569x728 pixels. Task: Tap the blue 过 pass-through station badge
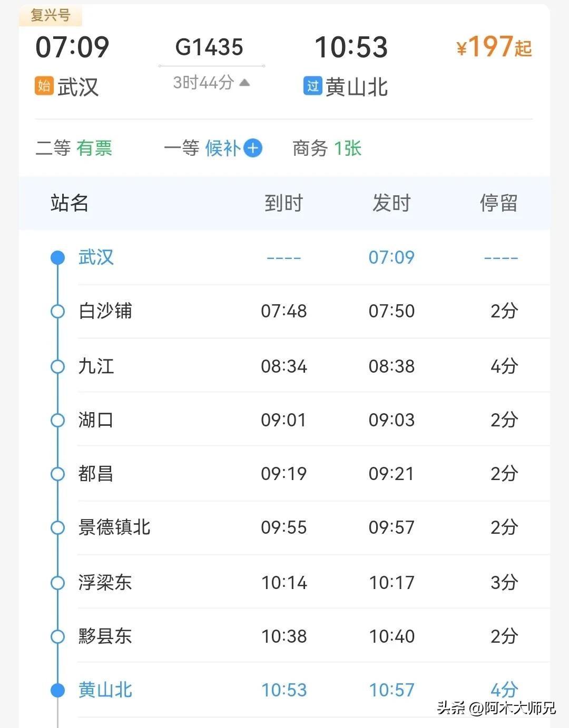312,86
